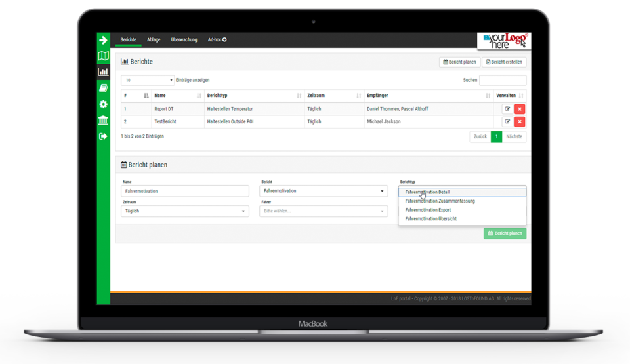This screenshot has height=364, width=630.
Task: Click the 'Bericht erstellen' button
Action: (x=504, y=62)
